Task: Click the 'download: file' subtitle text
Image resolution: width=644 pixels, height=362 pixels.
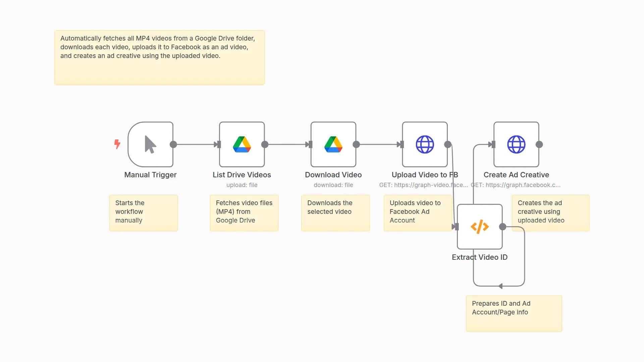Action: (333, 185)
